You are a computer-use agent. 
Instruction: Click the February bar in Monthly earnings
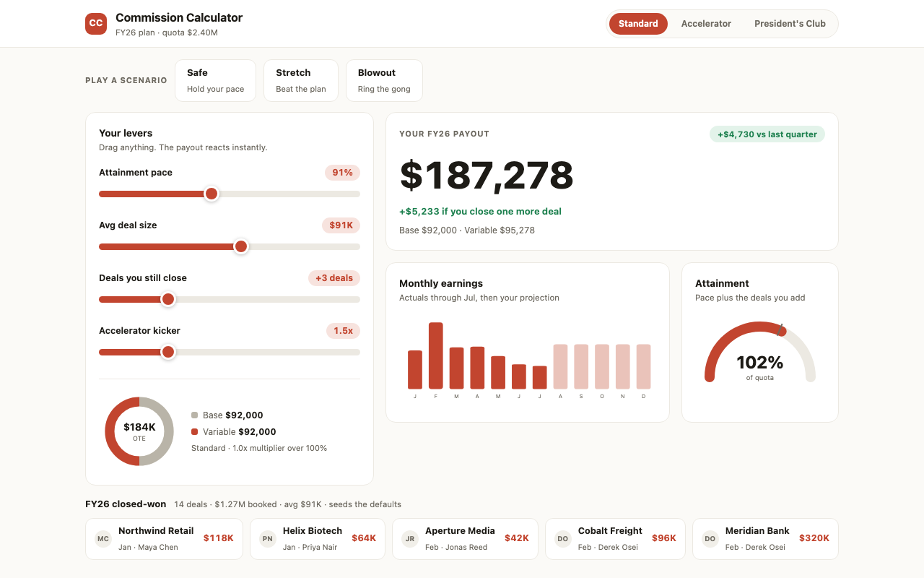tap(435, 355)
